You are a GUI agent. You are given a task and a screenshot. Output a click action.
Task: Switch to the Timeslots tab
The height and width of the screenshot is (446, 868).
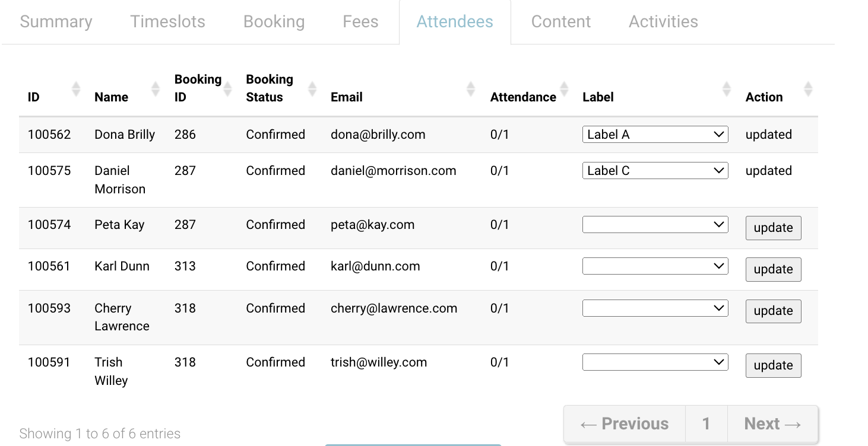pyautogui.click(x=167, y=22)
